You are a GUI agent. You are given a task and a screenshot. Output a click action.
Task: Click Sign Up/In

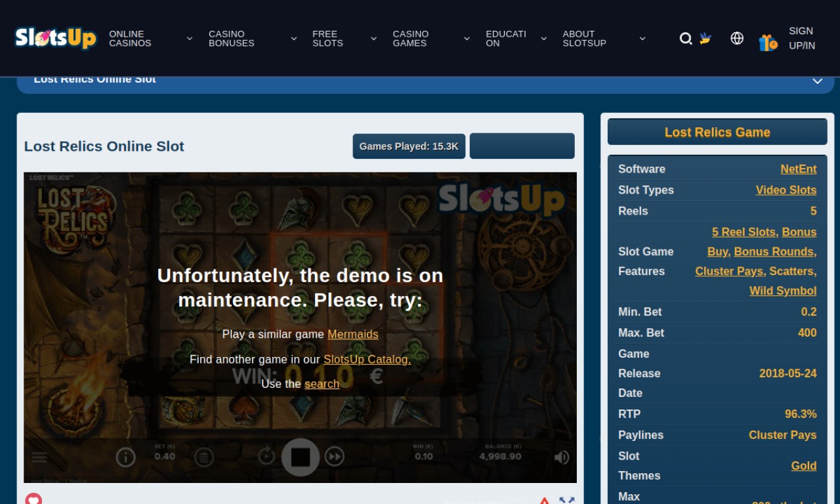(x=802, y=38)
